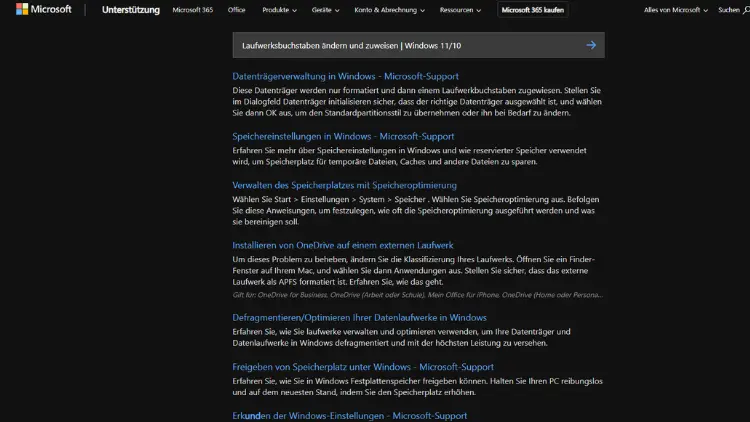
Task: Click the Microsoft 365 kaufen button
Action: 532,10
